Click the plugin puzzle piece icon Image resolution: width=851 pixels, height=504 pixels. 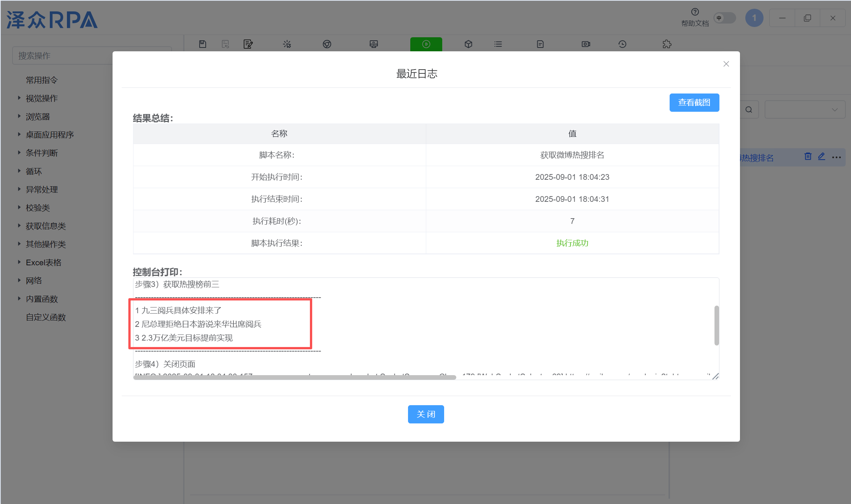pos(667,44)
